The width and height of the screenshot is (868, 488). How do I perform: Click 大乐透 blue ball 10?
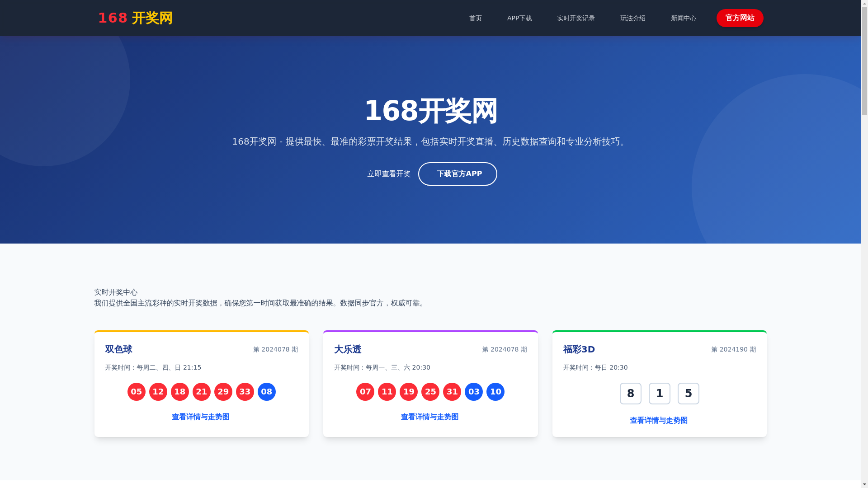point(495,392)
